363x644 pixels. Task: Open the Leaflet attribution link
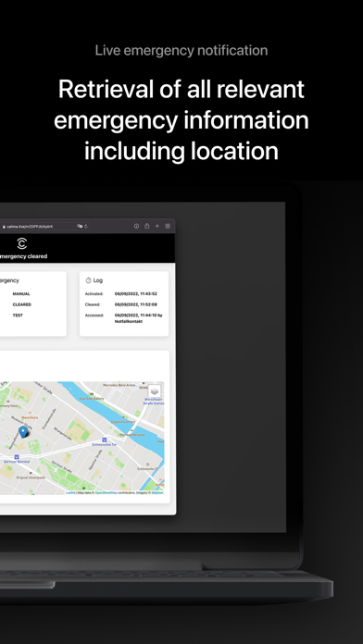[x=70, y=492]
